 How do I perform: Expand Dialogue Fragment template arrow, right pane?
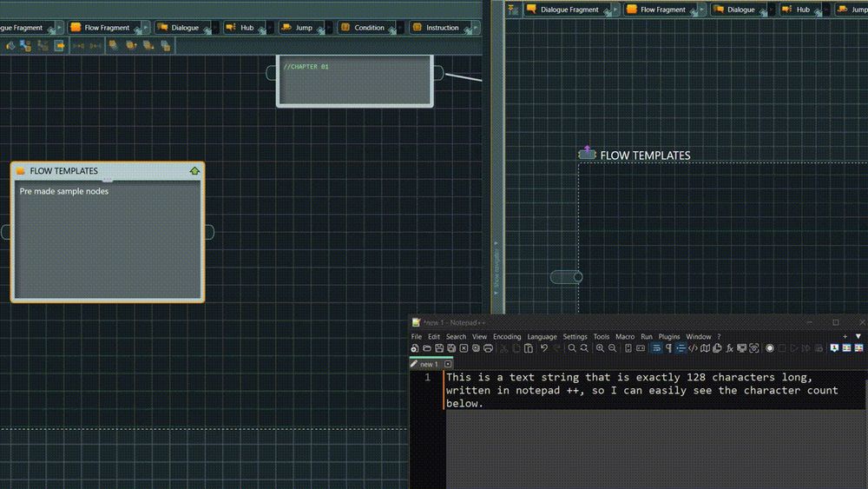615,10
